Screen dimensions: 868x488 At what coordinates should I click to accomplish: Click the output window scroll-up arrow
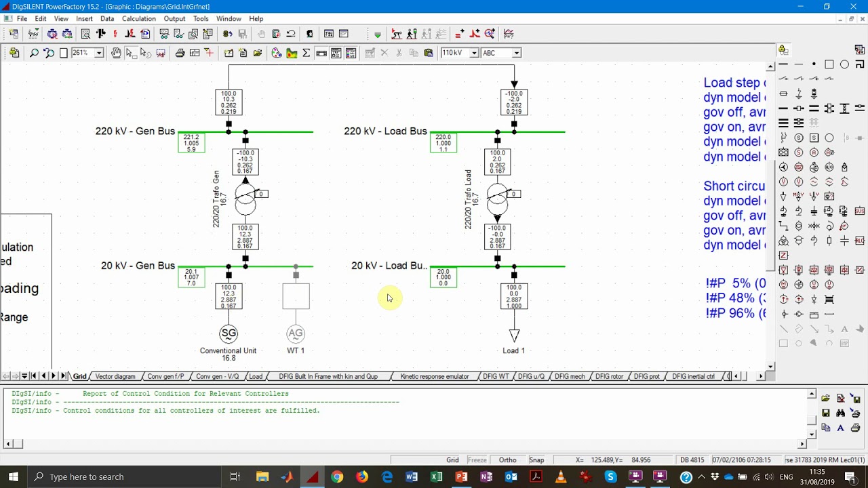tap(812, 394)
